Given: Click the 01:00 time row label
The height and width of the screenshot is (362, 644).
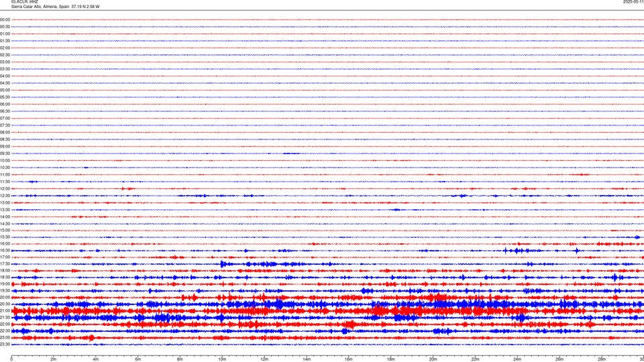Looking at the screenshot, I should click(x=5, y=34).
